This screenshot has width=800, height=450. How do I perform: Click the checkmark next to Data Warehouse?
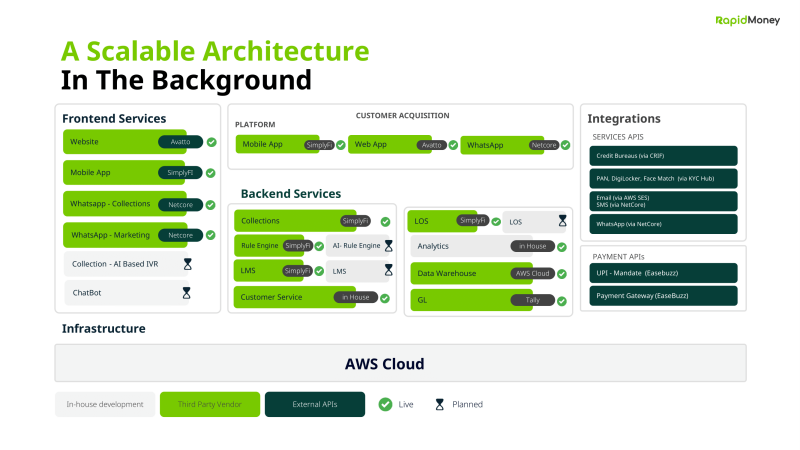click(562, 273)
